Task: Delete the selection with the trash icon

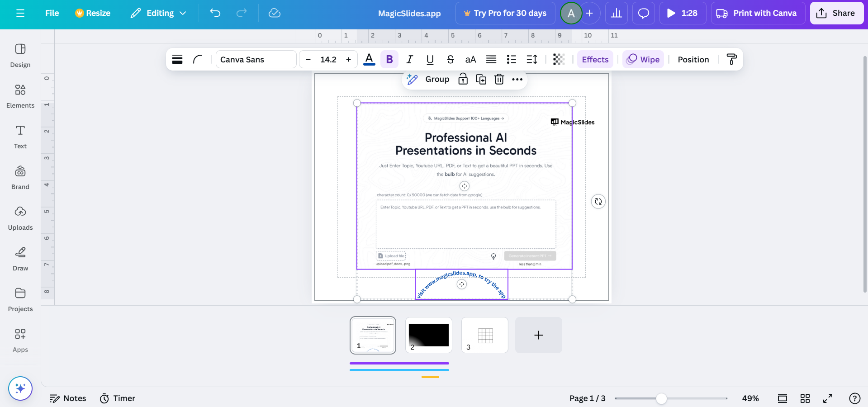Action: (499, 79)
